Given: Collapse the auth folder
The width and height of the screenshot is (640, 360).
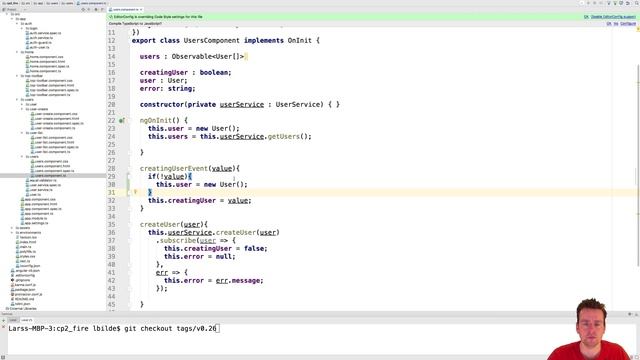Looking at the screenshot, I should point(17,24).
